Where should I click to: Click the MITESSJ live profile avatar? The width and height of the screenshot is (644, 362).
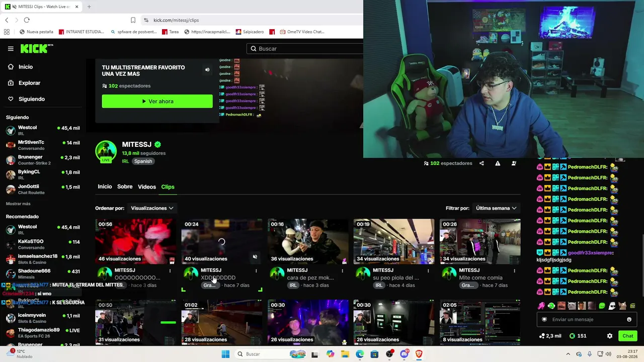pyautogui.click(x=106, y=152)
